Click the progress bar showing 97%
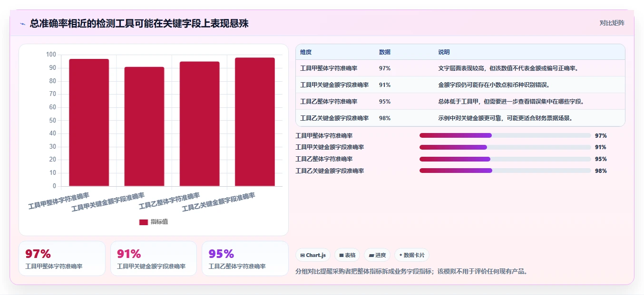Screen dimensions: 644x295 point(505,135)
